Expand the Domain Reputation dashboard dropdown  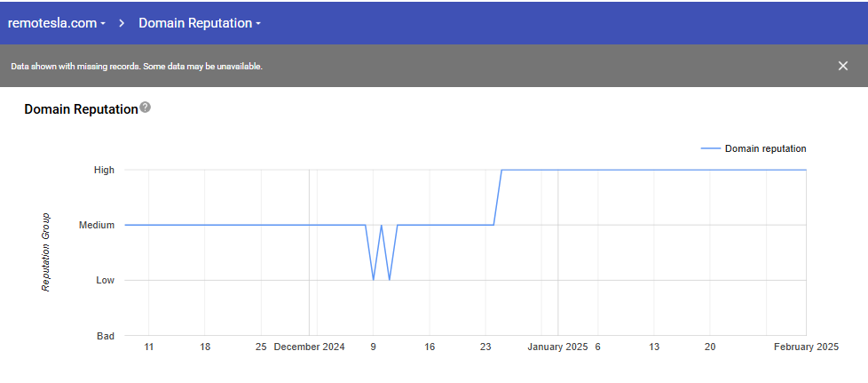click(x=199, y=23)
